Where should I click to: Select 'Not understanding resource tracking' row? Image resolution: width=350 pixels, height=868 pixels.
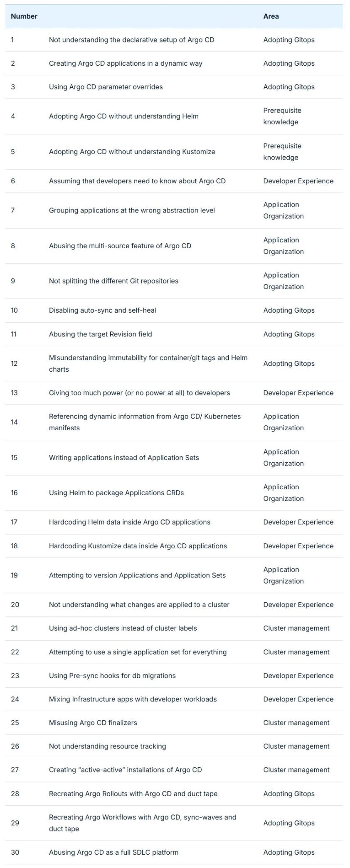point(174,746)
